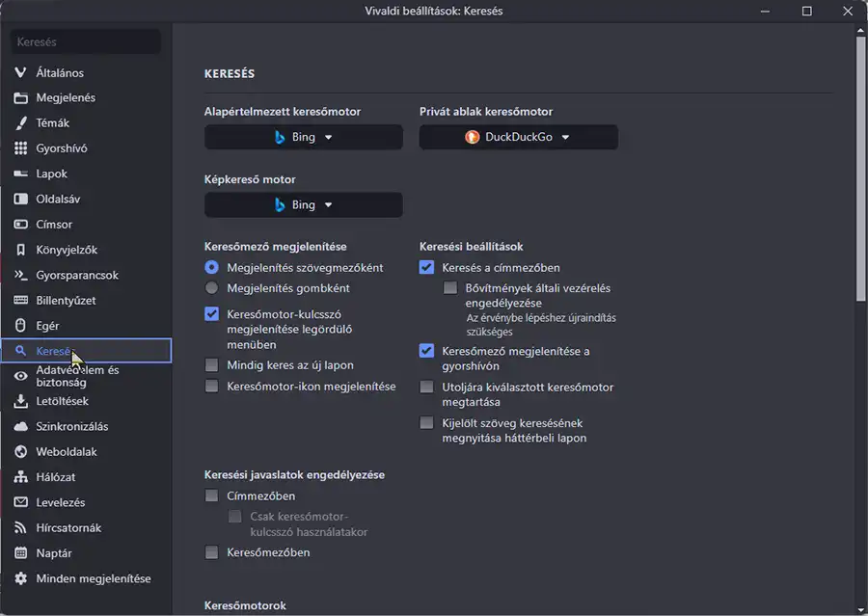Image resolution: width=868 pixels, height=616 pixels.
Task: Click the Letöltések download icon
Action: [x=20, y=401]
